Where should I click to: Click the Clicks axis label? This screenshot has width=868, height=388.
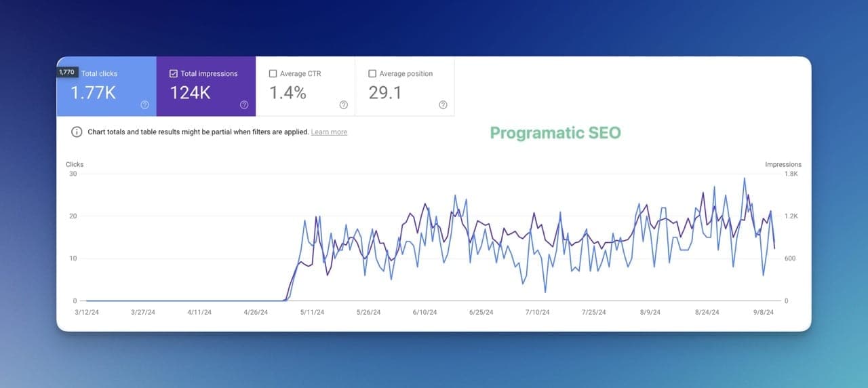(75, 164)
